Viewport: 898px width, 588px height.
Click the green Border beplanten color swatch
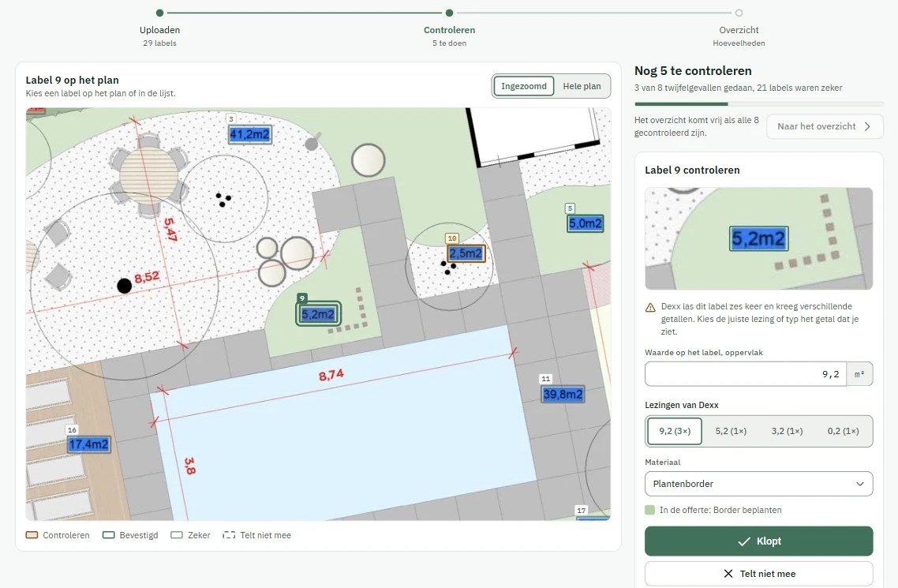tap(650, 510)
